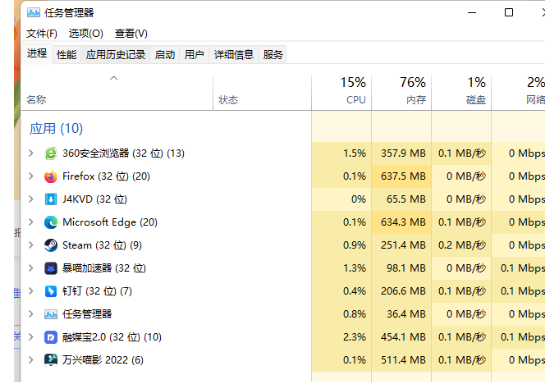The image size is (548, 382).
Task: Collapse the 应用 (10) group heading
Action: 56,129
